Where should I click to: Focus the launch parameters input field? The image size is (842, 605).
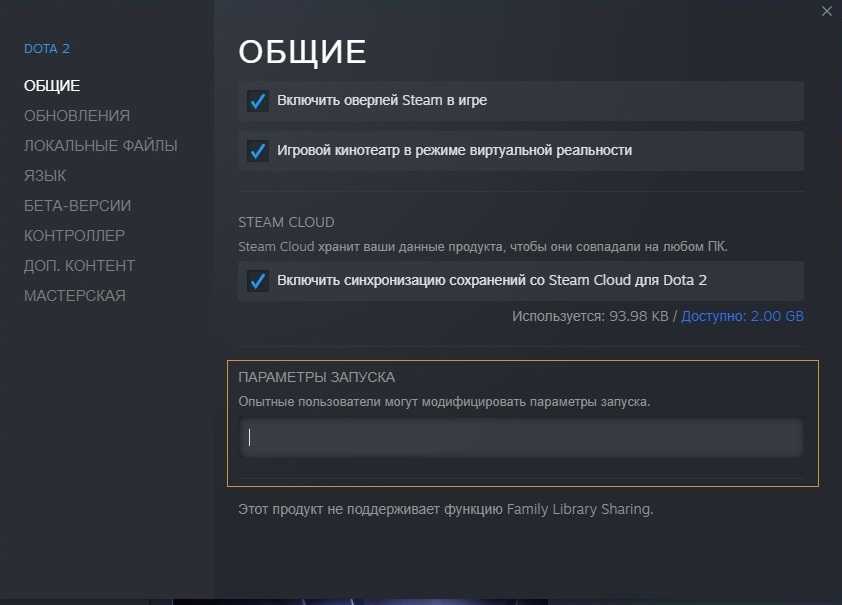tap(521, 437)
